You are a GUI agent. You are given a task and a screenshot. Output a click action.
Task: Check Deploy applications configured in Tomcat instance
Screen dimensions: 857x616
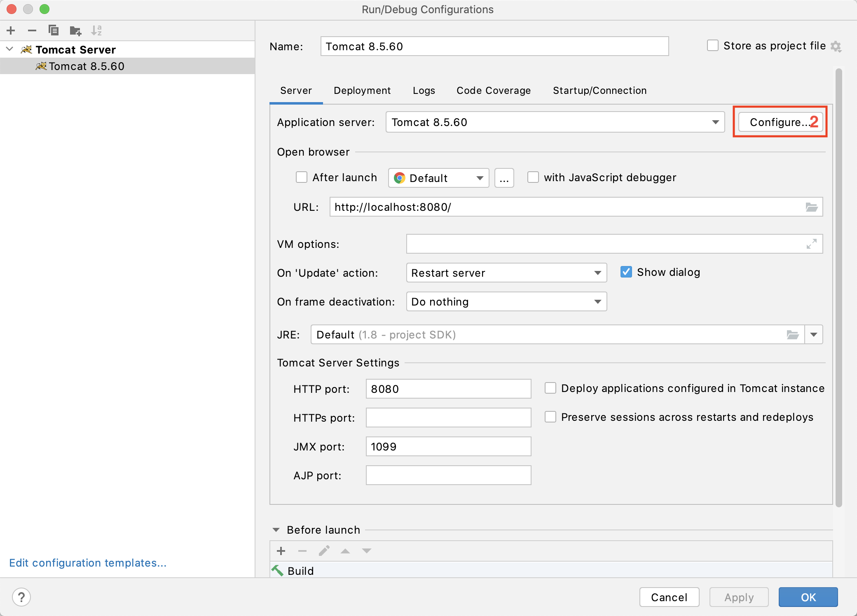click(x=550, y=388)
